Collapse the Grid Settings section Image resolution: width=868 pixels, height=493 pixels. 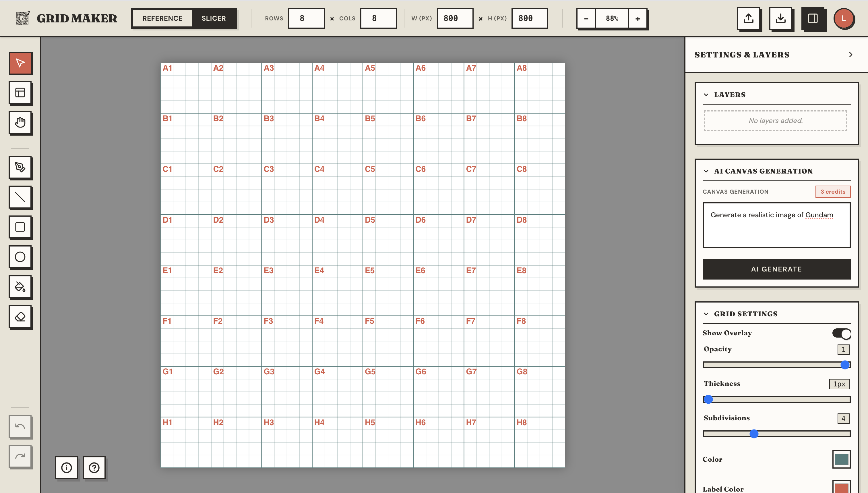pyautogui.click(x=706, y=314)
